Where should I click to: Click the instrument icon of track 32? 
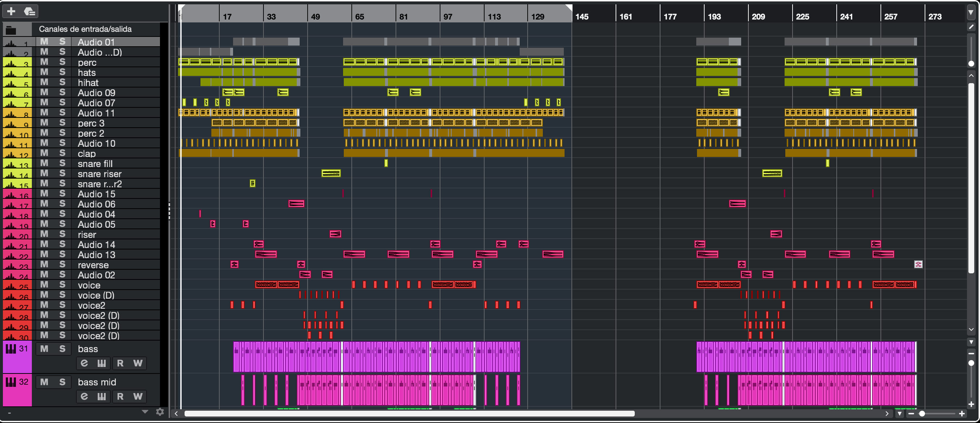coord(10,381)
